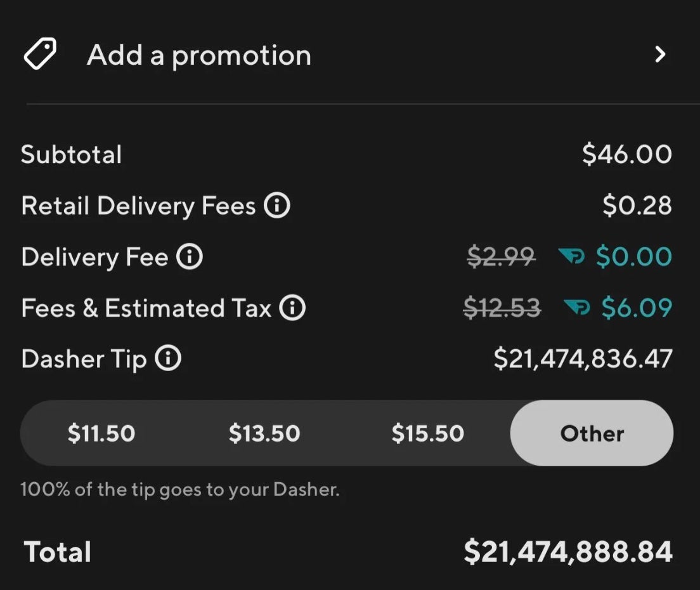The width and height of the screenshot is (700, 590).
Task: Expand promotion entry with right chevron
Action: click(660, 55)
